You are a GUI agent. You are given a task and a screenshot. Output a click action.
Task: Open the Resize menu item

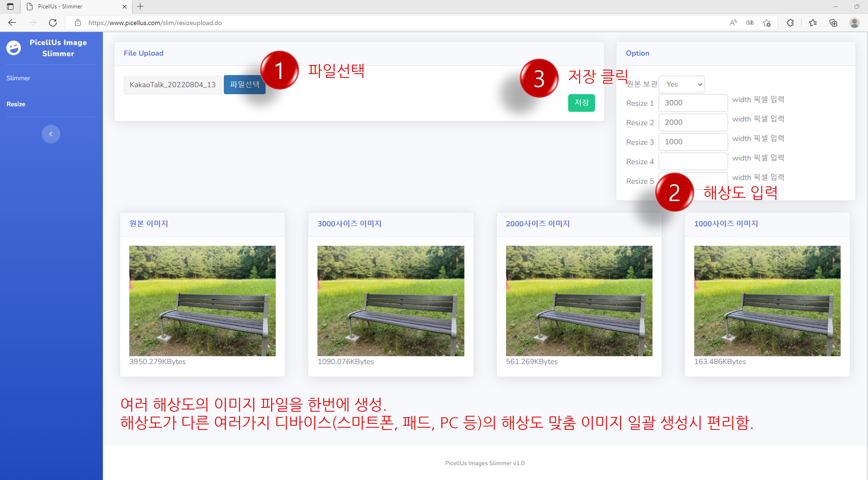(x=16, y=104)
